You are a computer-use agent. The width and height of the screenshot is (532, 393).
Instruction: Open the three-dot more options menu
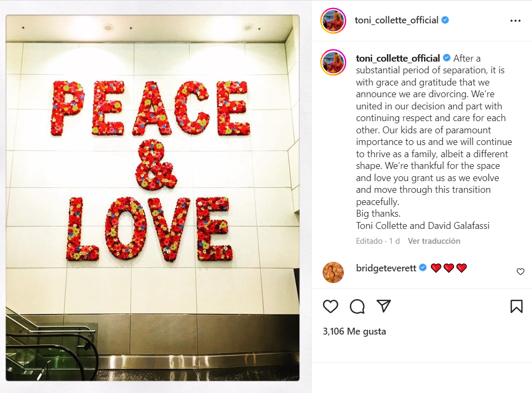[x=515, y=21]
